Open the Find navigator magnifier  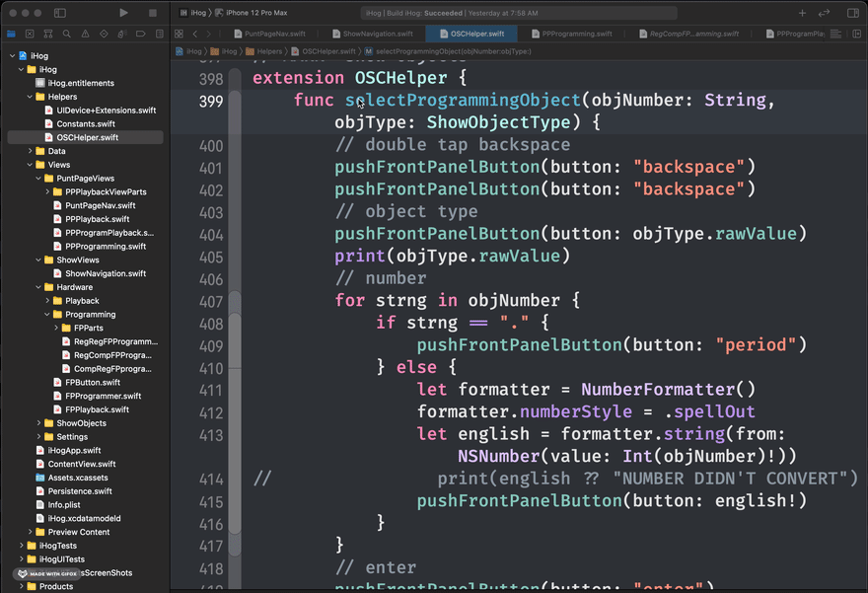click(66, 34)
